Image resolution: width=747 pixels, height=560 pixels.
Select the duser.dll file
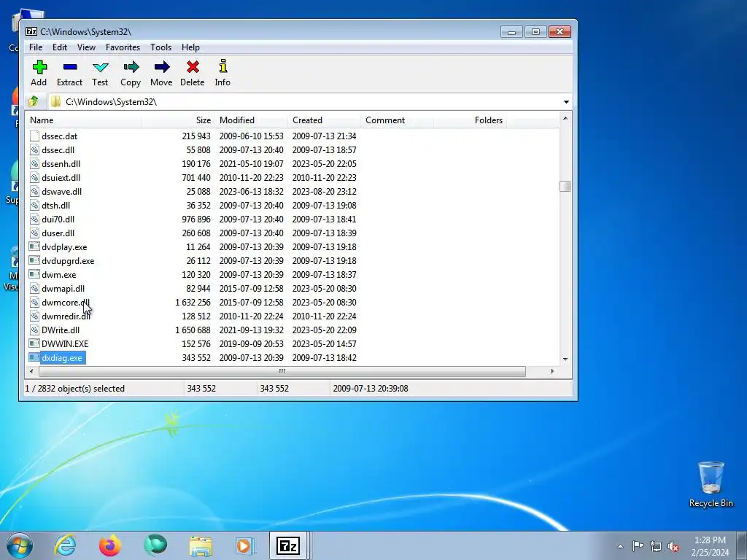58,233
